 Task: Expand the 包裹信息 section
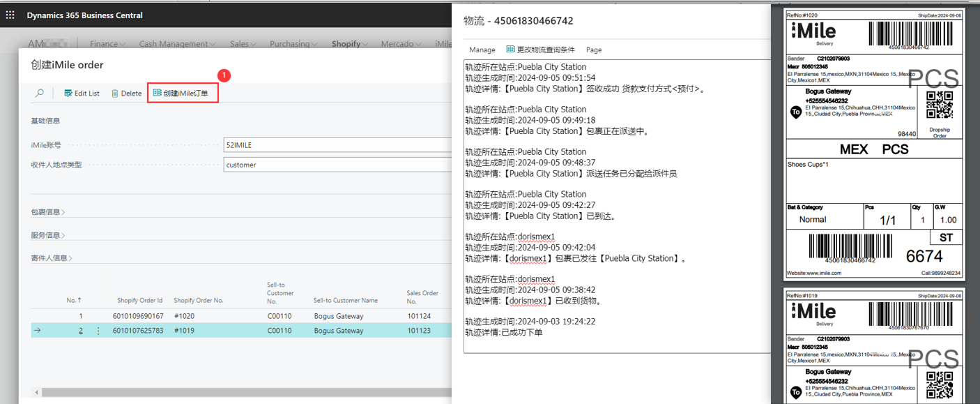click(48, 212)
